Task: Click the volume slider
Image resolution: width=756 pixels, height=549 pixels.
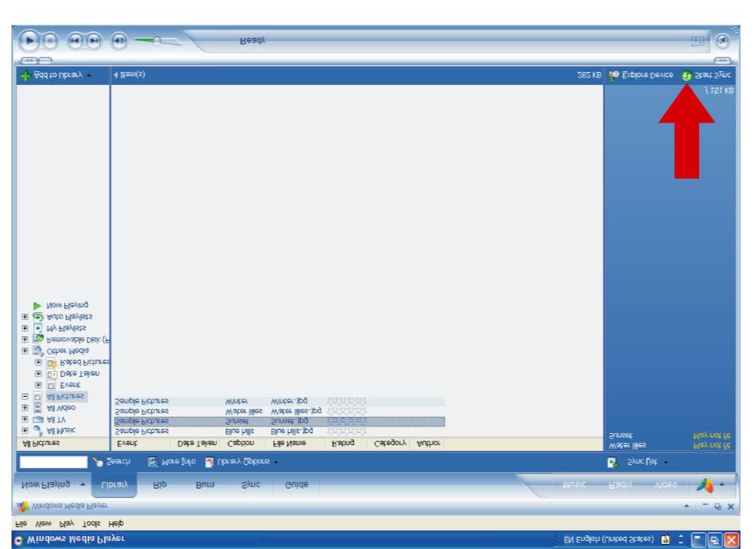Action: 157,41
